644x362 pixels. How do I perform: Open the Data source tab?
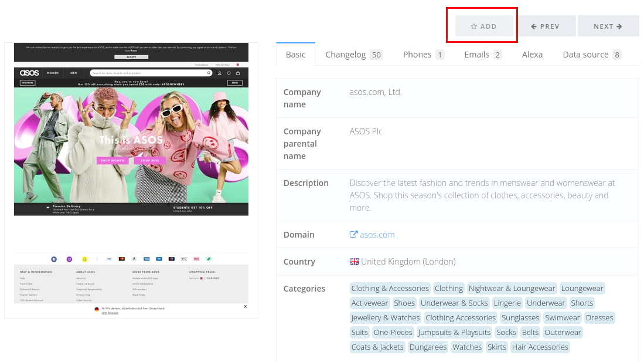pos(591,55)
